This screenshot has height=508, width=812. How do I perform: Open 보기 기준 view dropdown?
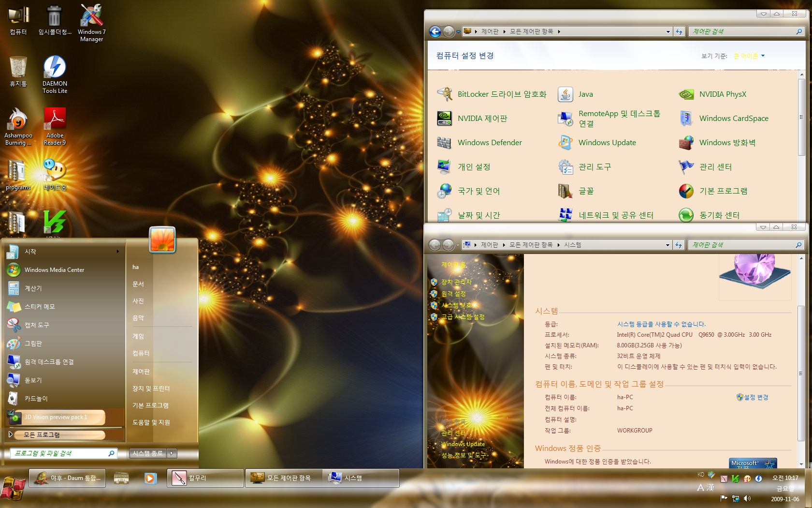tap(749, 56)
